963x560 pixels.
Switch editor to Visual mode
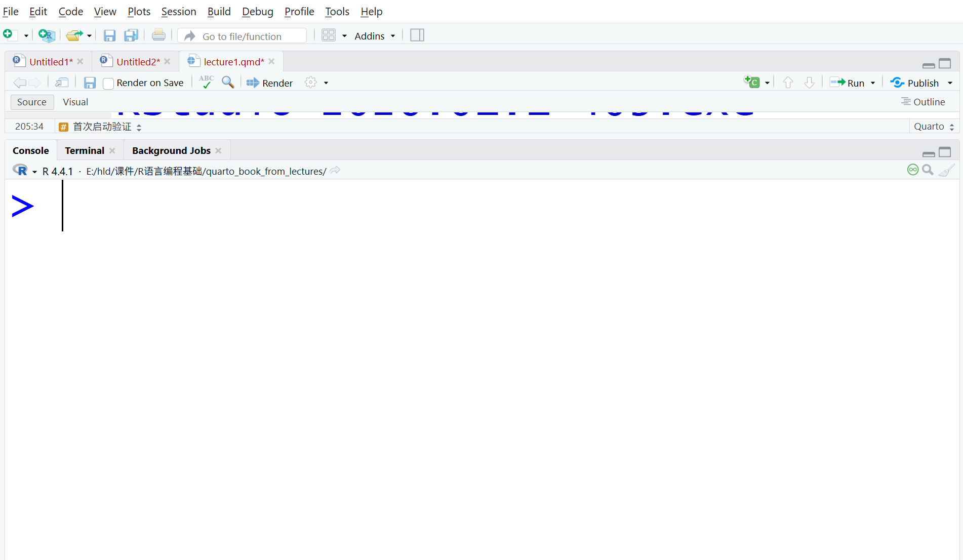click(75, 102)
